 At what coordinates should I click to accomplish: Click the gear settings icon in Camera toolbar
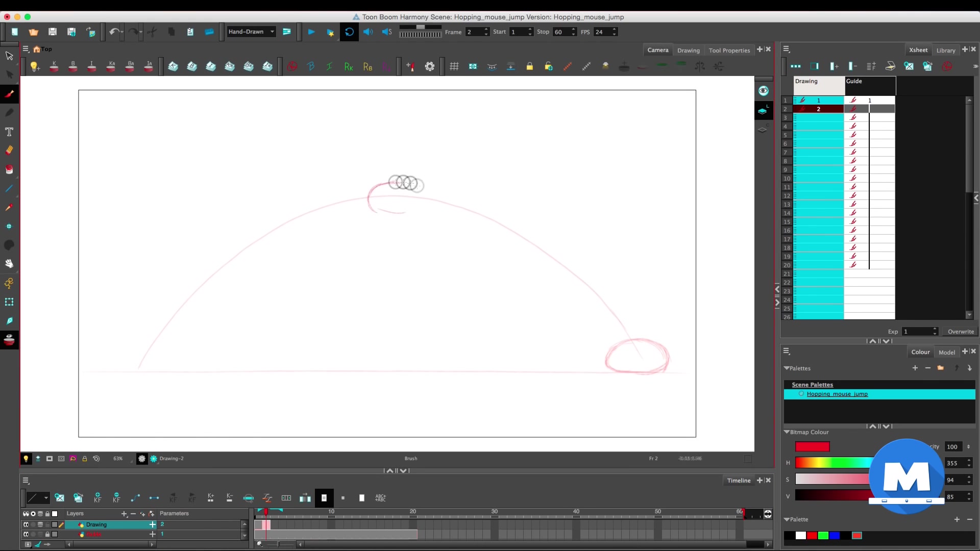430,66
